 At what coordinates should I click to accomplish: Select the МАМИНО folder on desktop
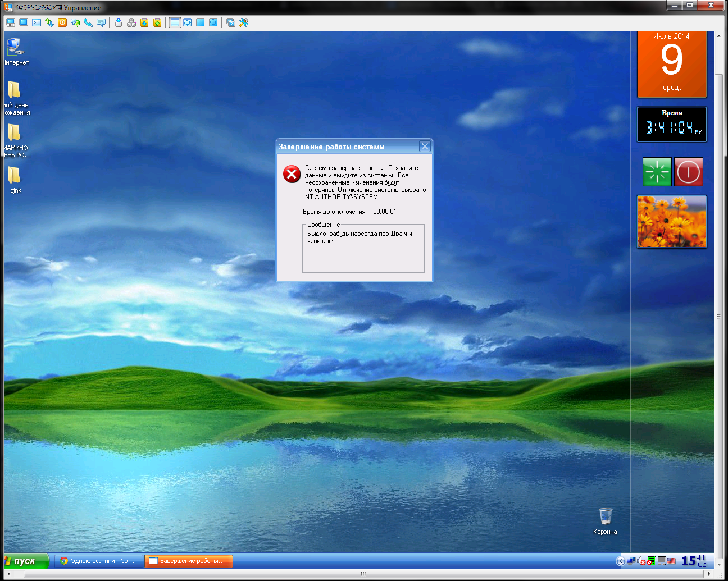point(16,140)
